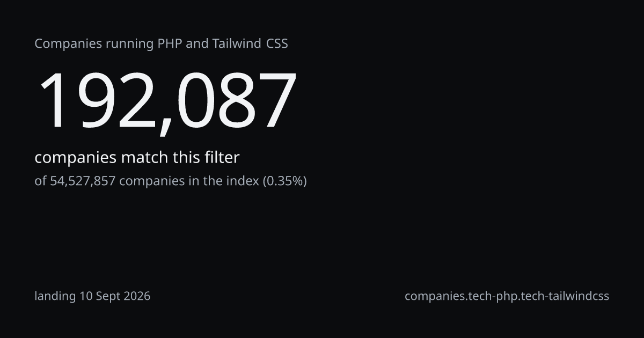Click the (0.35%) percentage text

pos(284,181)
